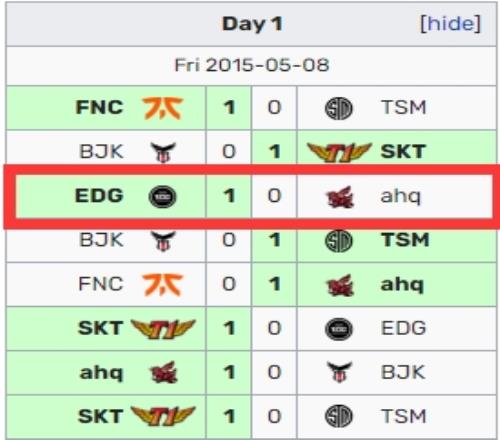This screenshot has height=440, width=500.
Task: Collapse Day 1 table with hide link
Action: 451,24
